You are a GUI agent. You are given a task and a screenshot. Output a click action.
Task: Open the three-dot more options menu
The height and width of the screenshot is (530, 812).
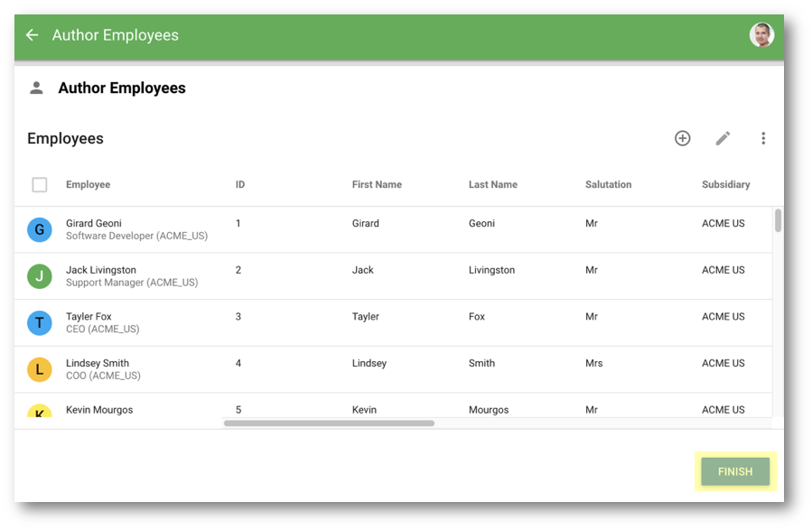763,138
